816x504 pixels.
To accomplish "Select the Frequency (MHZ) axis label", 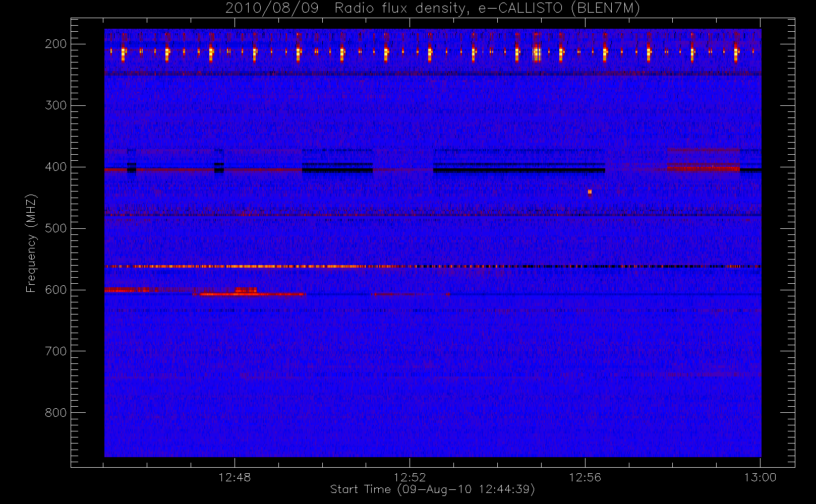I will (31, 243).
